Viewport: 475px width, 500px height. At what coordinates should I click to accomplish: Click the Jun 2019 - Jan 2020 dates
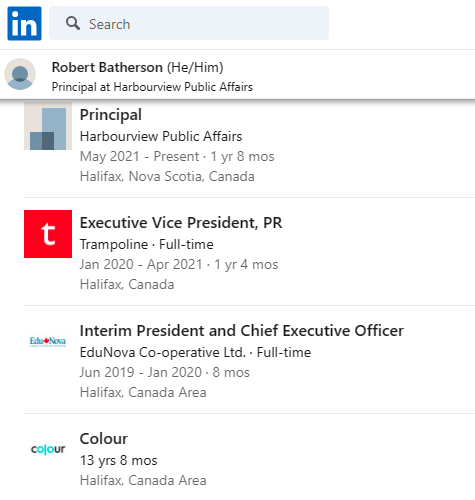point(141,372)
